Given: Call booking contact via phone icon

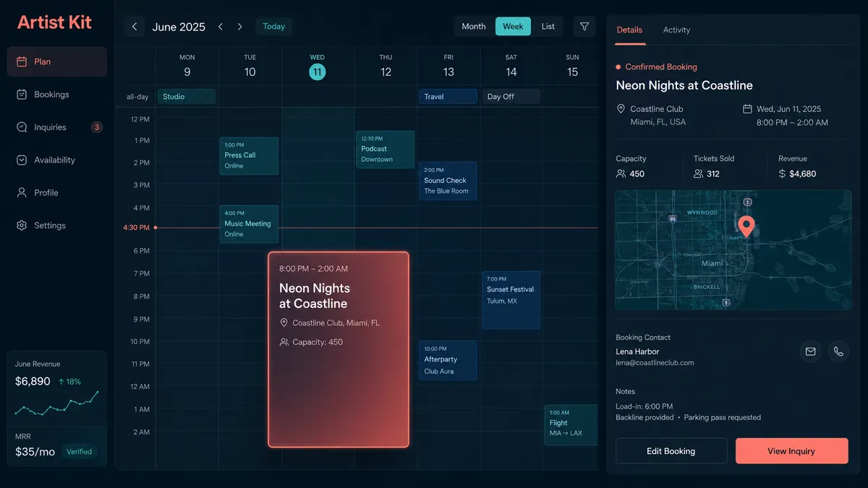Looking at the screenshot, I should click(838, 351).
